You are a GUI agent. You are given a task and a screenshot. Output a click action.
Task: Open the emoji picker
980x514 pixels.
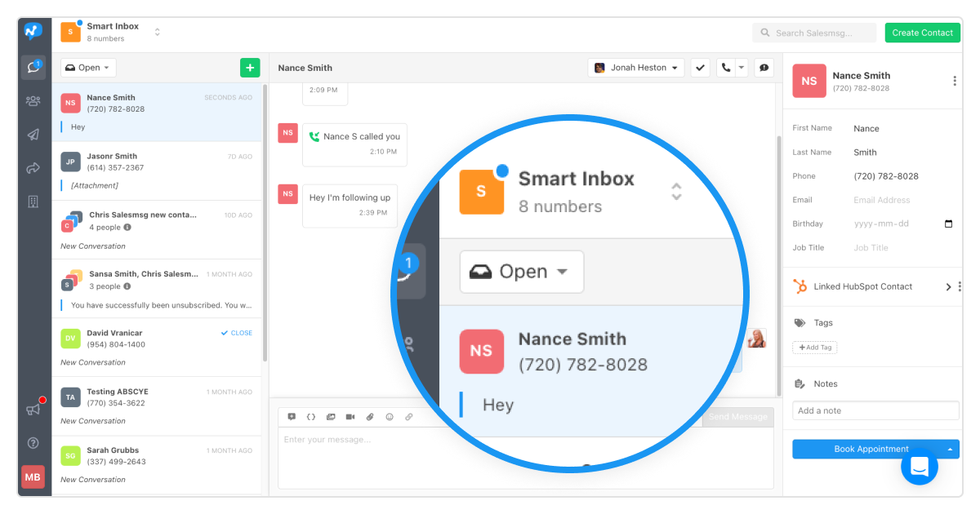[390, 417]
